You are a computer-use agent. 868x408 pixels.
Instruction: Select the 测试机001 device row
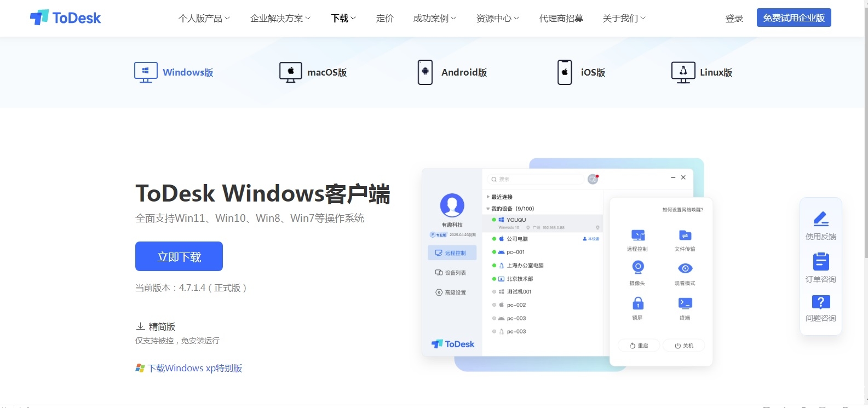click(x=542, y=292)
